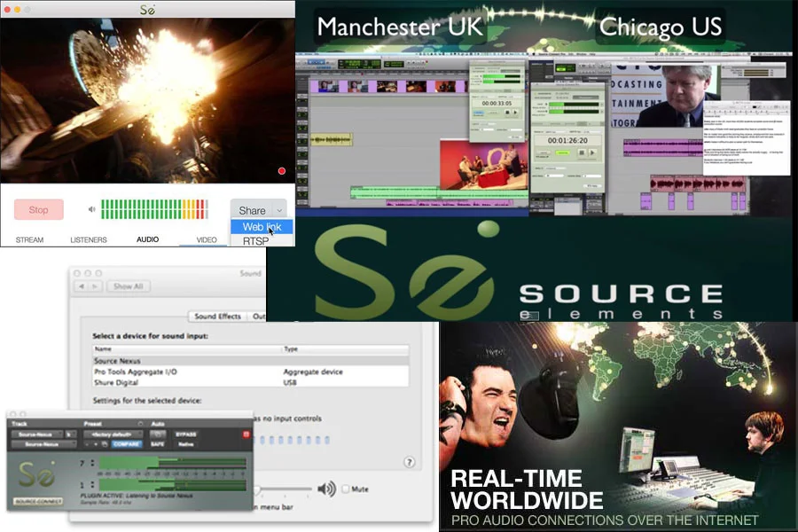Switch to the VIDEO tab
The height and width of the screenshot is (532, 798).
[207, 239]
